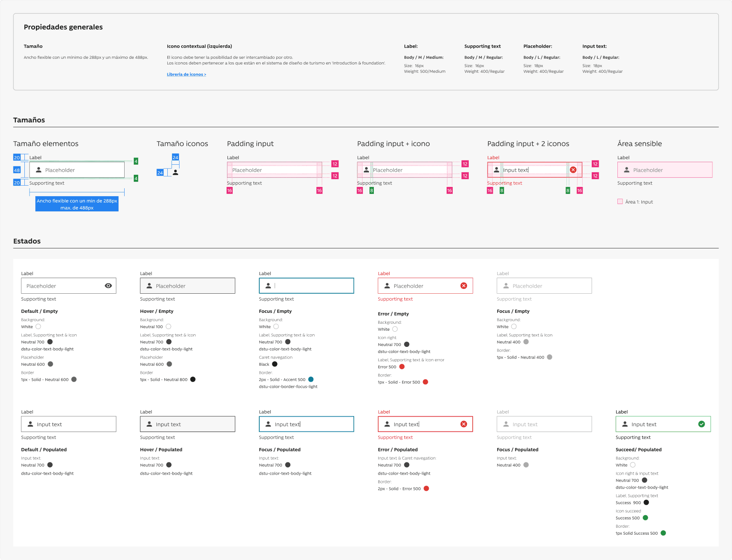Image resolution: width=732 pixels, height=560 pixels.
Task: Click the red X icon in the Error / Empty field
Action: tap(464, 286)
